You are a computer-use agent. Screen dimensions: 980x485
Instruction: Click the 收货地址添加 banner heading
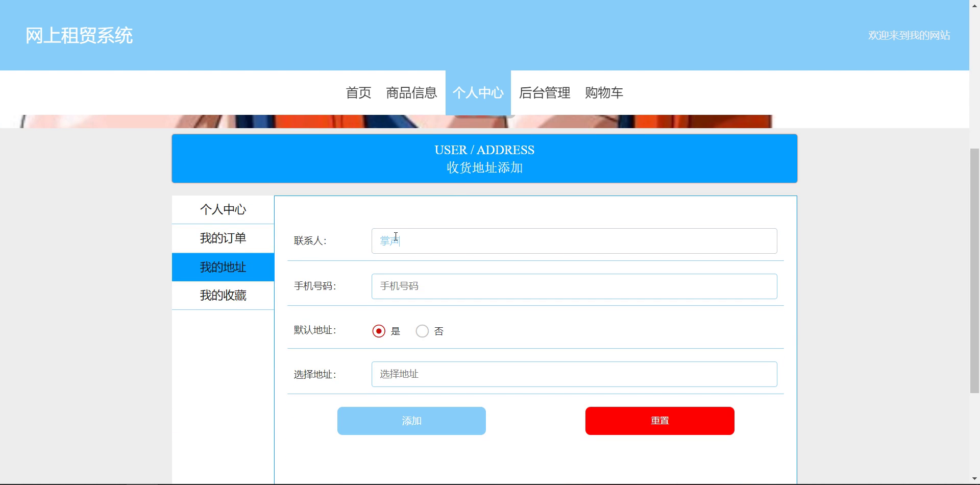(x=484, y=168)
